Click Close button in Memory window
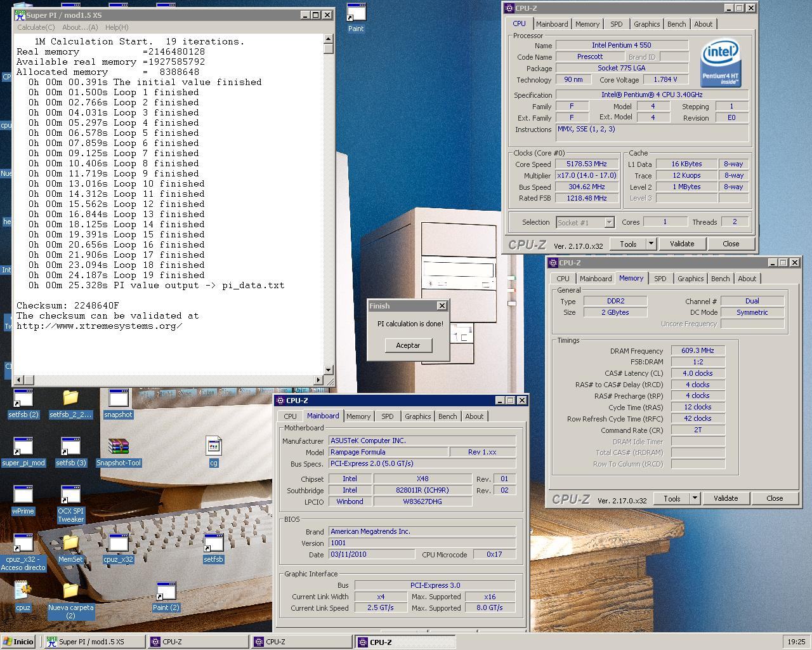This screenshot has height=650, width=812. (x=775, y=498)
